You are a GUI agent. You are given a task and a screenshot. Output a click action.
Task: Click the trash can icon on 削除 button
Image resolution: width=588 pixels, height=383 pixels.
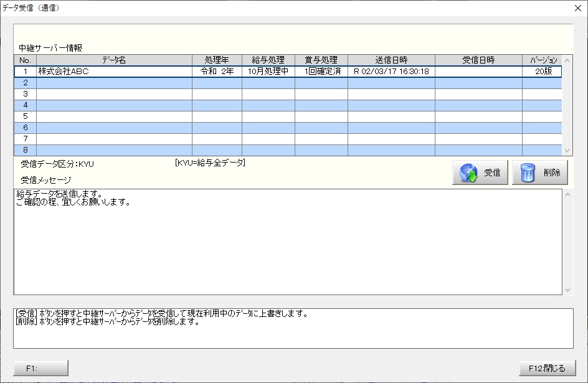[x=528, y=173]
